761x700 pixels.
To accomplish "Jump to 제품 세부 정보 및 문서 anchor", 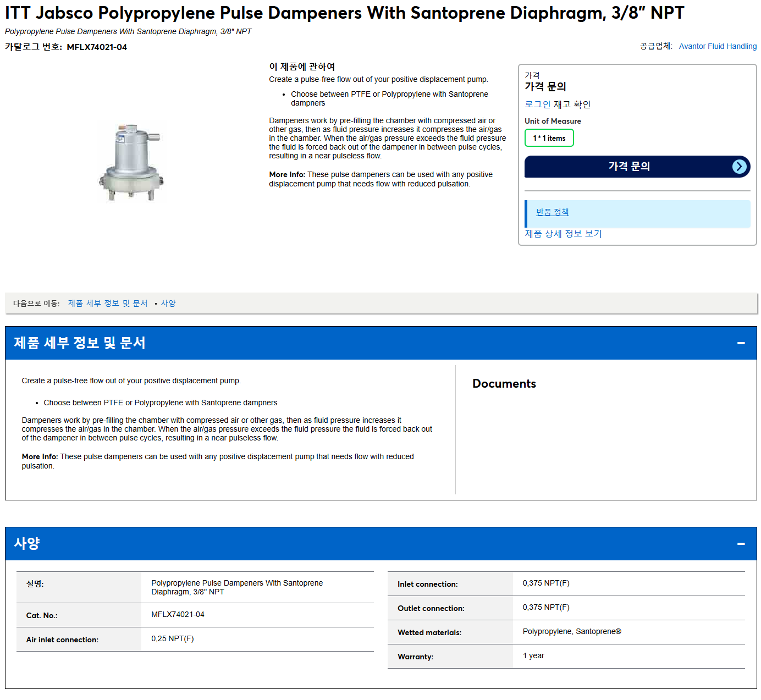I will pyautogui.click(x=108, y=304).
